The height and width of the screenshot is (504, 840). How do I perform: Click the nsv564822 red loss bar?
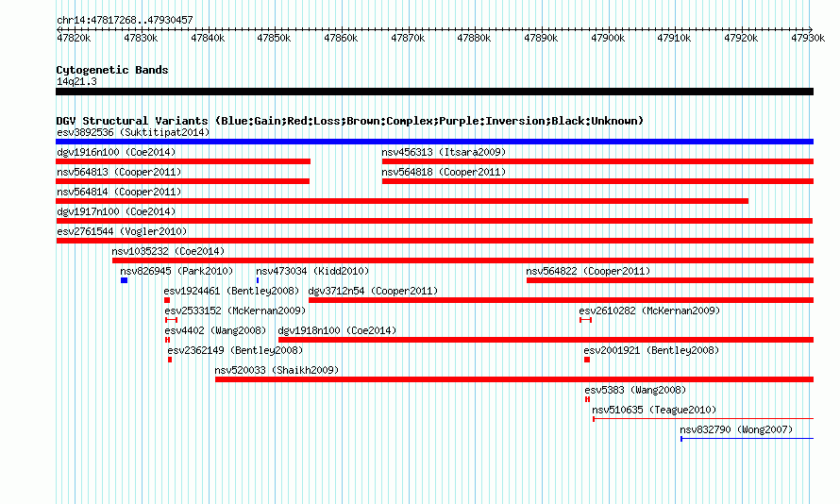pos(670,280)
